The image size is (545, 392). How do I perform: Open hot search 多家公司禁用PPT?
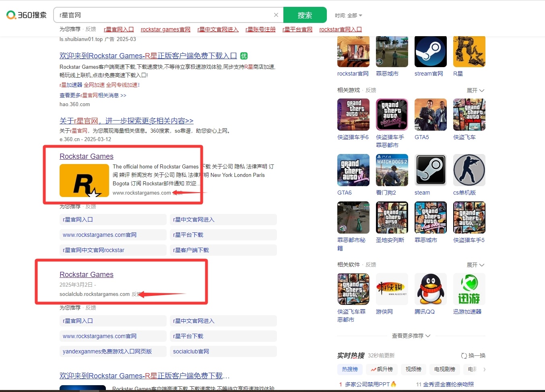[367, 384]
